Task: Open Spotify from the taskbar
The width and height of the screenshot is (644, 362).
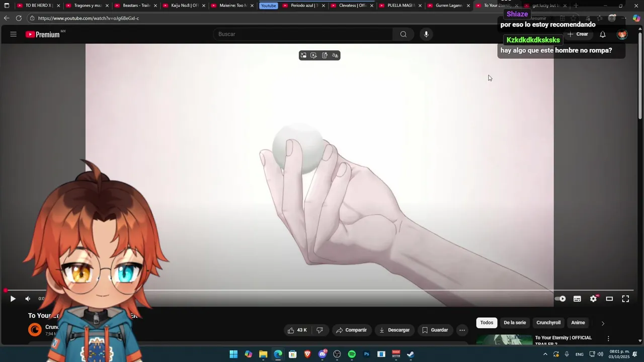Action: point(352,354)
